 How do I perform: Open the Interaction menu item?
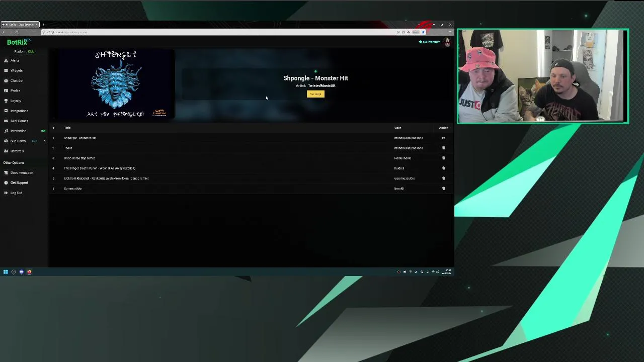coord(19,131)
